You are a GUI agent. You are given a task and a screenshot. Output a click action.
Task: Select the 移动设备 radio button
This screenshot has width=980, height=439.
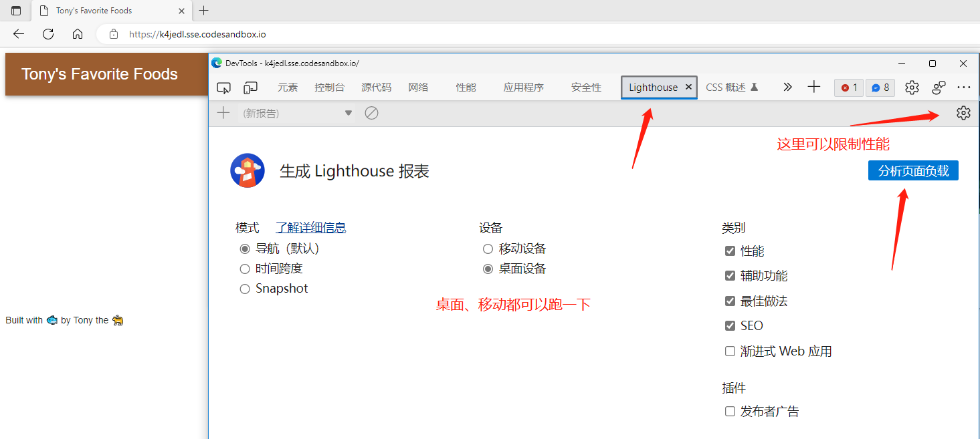click(488, 249)
